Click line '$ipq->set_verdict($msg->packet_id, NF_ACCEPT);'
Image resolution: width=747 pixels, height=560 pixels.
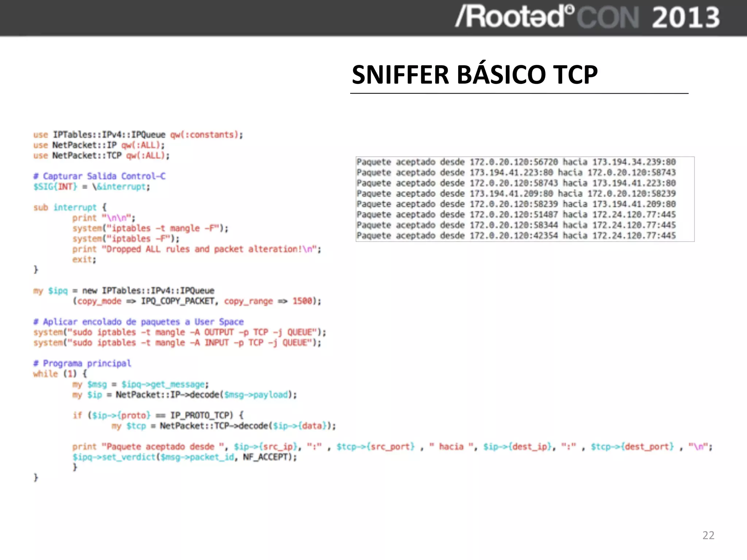click(185, 457)
